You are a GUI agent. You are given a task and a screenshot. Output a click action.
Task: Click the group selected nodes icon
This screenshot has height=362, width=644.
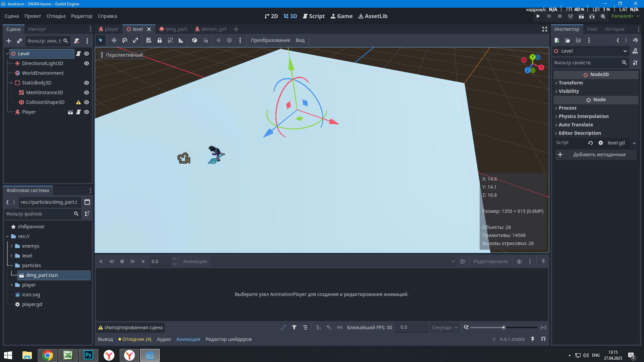click(x=170, y=40)
